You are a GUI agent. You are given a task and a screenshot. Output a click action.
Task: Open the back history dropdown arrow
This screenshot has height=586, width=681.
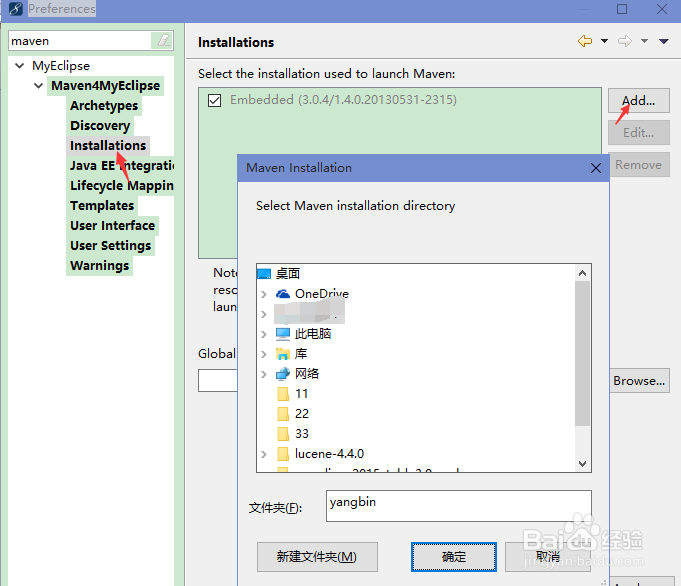coord(604,41)
